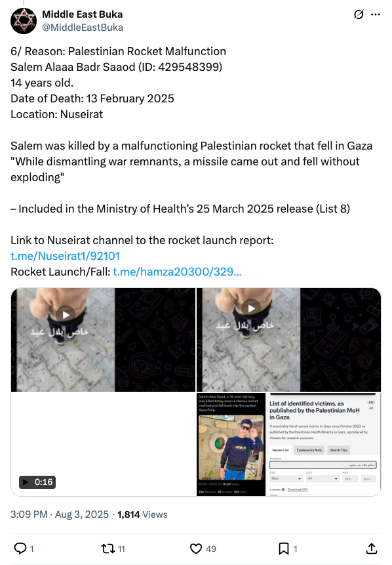The width and height of the screenshot is (392, 565).
Task: Bookmark this post
Action: tap(284, 549)
